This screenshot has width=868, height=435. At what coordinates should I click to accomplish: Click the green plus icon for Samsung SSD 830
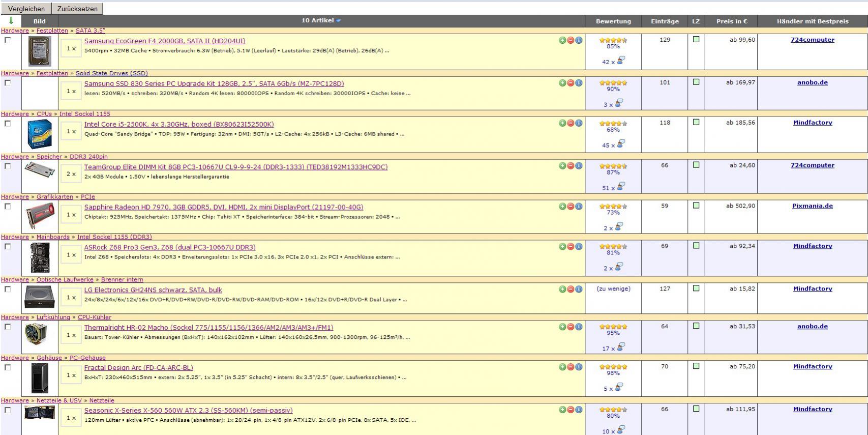pyautogui.click(x=562, y=83)
